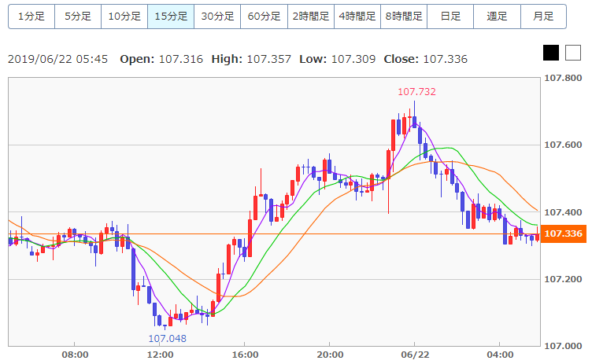592x364 pixels.
Task: Click the 107.048 low price marker
Action: [167, 338]
